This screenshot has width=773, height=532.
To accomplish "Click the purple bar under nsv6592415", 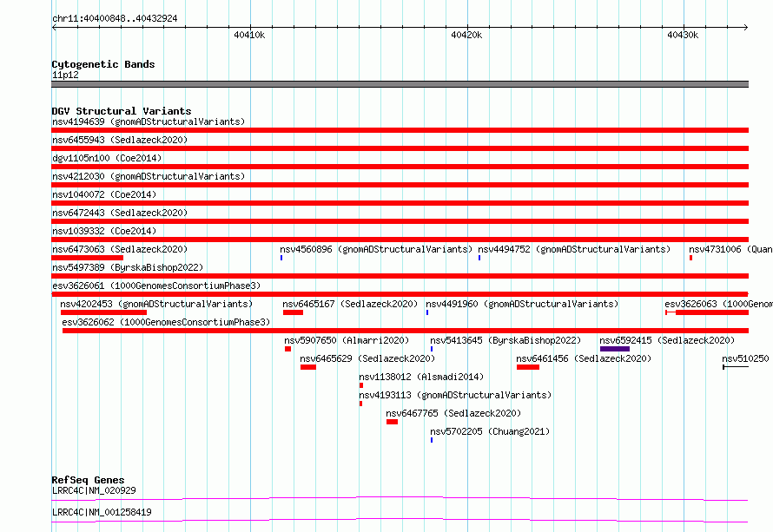I will click(x=615, y=349).
